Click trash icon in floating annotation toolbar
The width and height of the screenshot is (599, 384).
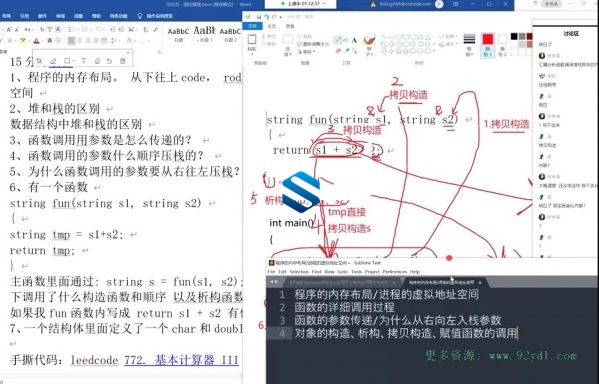pos(123,61)
